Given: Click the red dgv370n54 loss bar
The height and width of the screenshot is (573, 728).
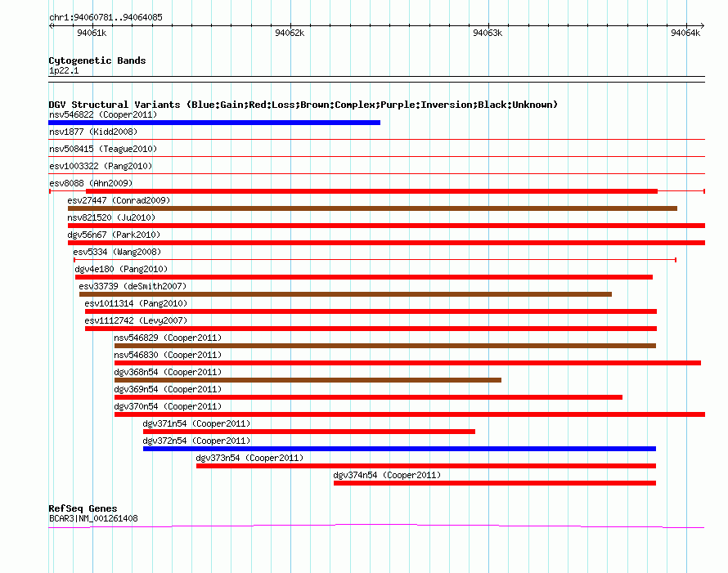Looking at the screenshot, I should pos(410,414).
